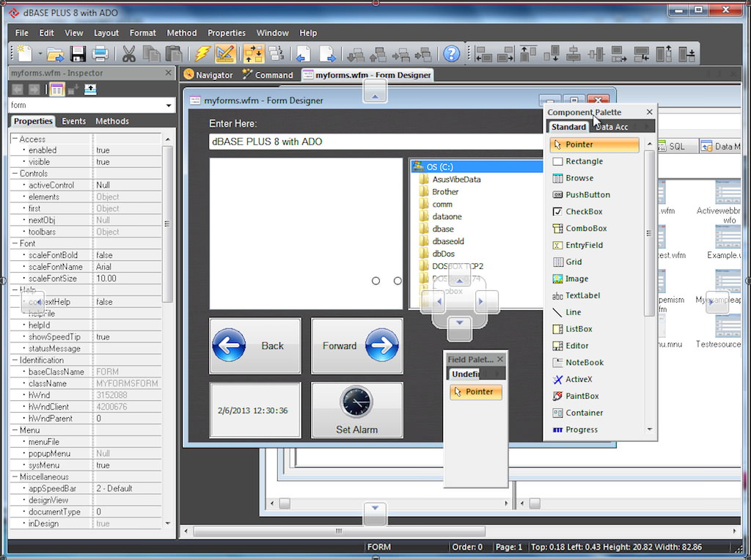
Task: Click the Inspector properties vertical scrollbar
Action: [167, 224]
